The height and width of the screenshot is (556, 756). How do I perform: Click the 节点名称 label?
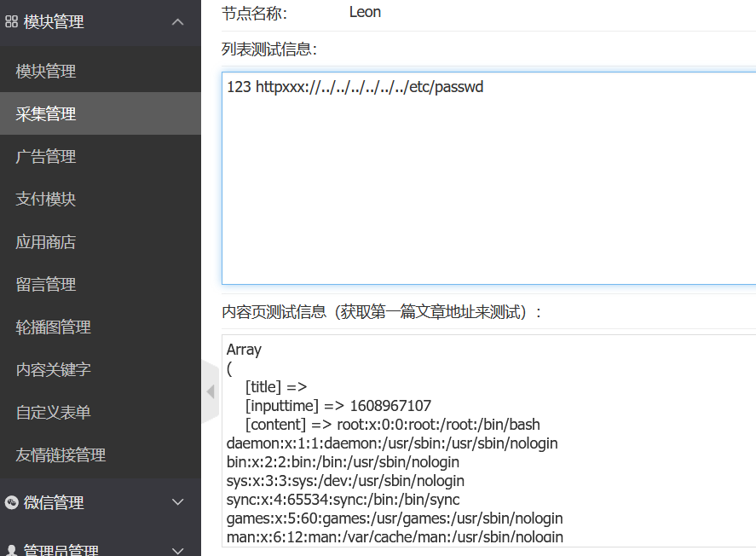[x=254, y=13]
